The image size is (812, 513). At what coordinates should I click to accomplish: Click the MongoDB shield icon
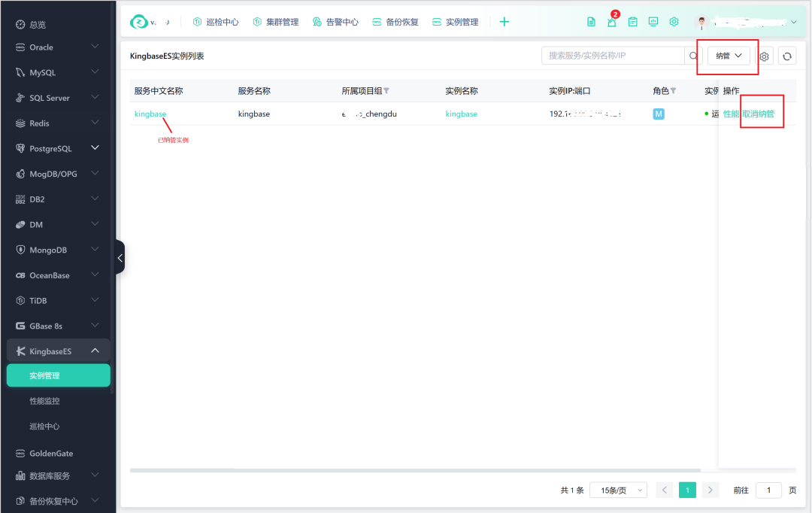20,250
